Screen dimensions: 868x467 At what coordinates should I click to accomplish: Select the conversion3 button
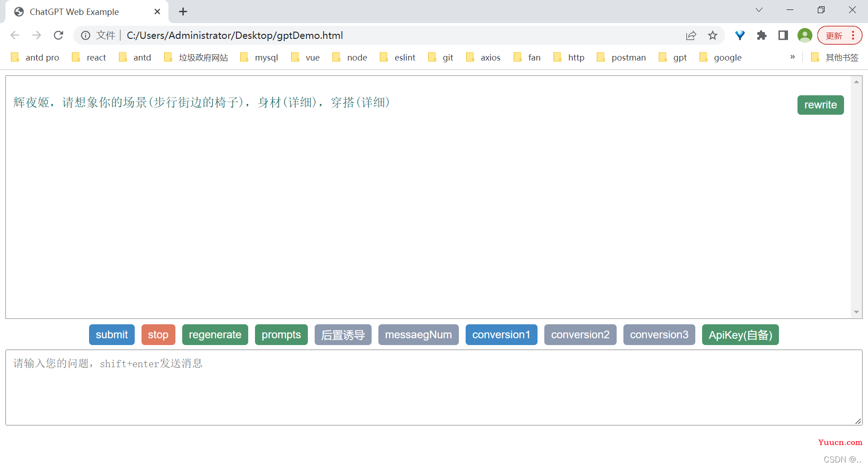[659, 335]
